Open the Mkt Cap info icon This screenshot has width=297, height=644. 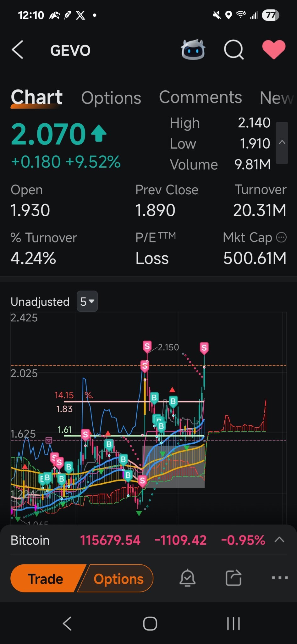[281, 237]
